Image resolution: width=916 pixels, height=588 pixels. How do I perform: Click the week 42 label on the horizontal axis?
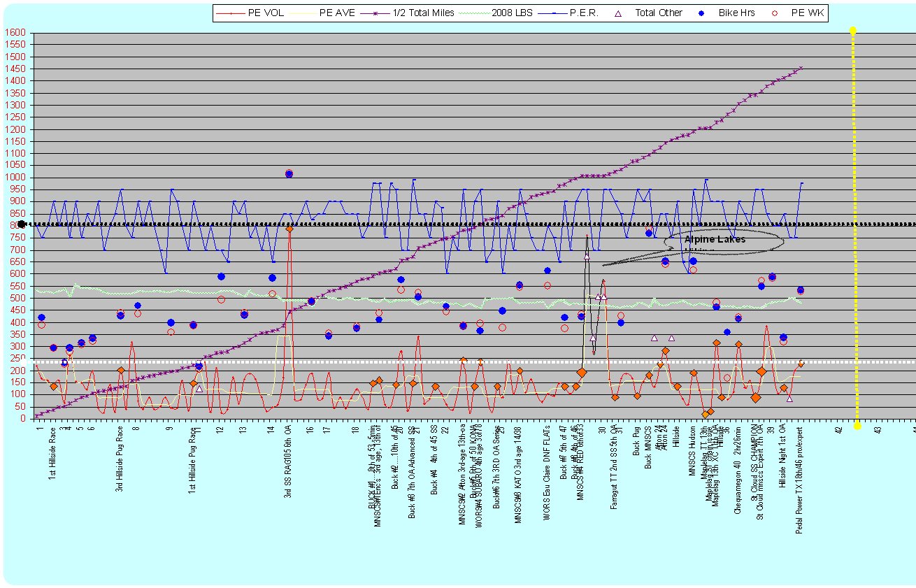coord(839,429)
